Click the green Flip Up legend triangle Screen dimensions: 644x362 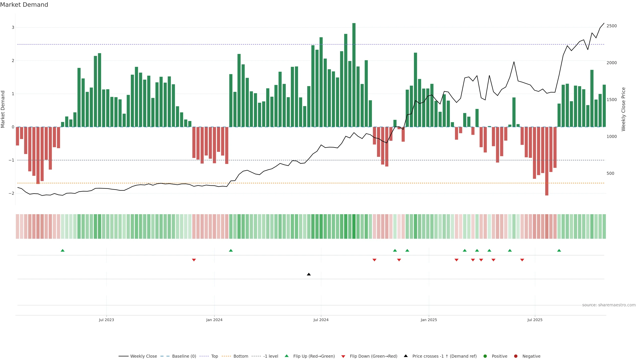tap(287, 356)
